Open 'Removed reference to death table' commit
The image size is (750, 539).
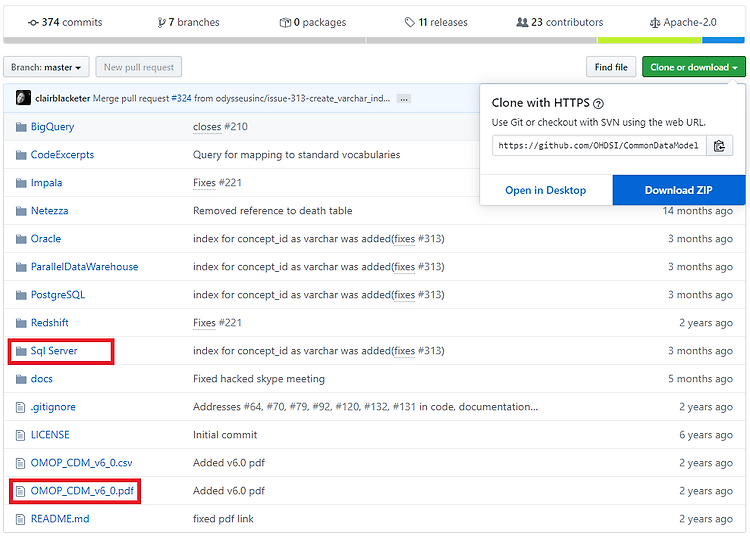pyautogui.click(x=273, y=211)
